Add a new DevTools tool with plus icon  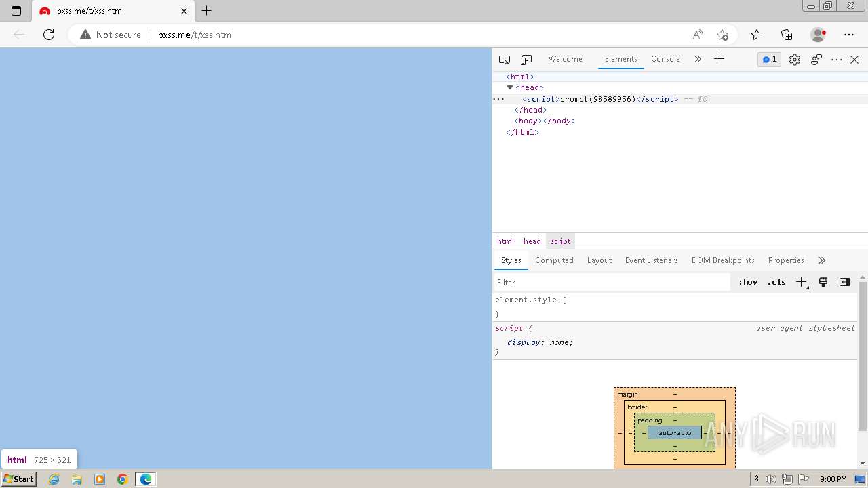719,59
